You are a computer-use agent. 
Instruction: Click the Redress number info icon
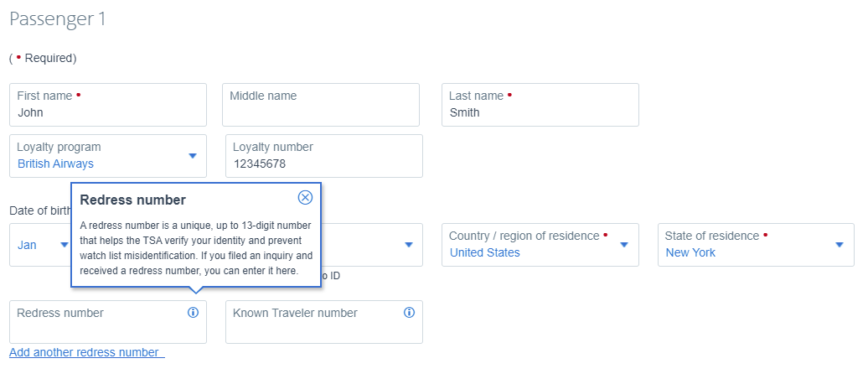[193, 313]
